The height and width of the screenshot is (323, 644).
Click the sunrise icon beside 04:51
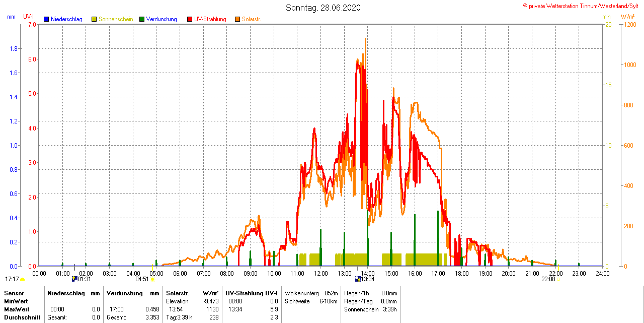(152, 279)
